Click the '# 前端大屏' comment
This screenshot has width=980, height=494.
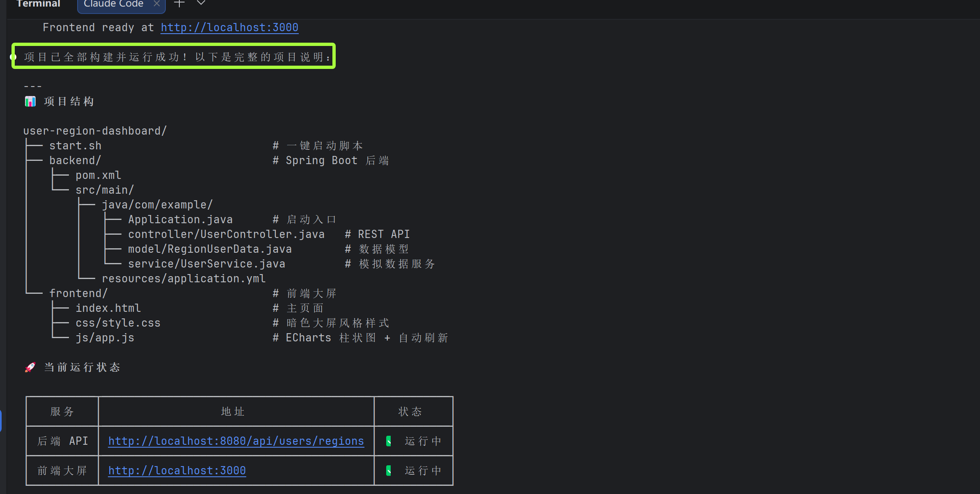click(305, 293)
